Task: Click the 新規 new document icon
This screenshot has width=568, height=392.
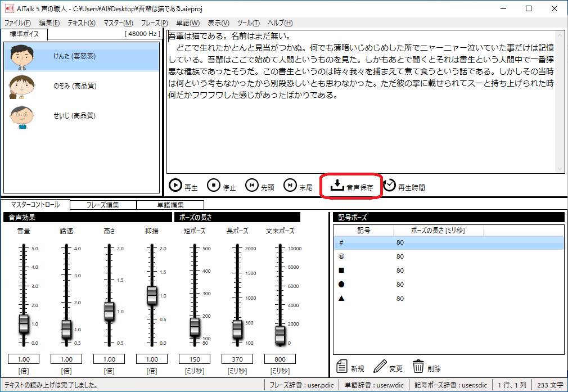Action: pos(342,366)
